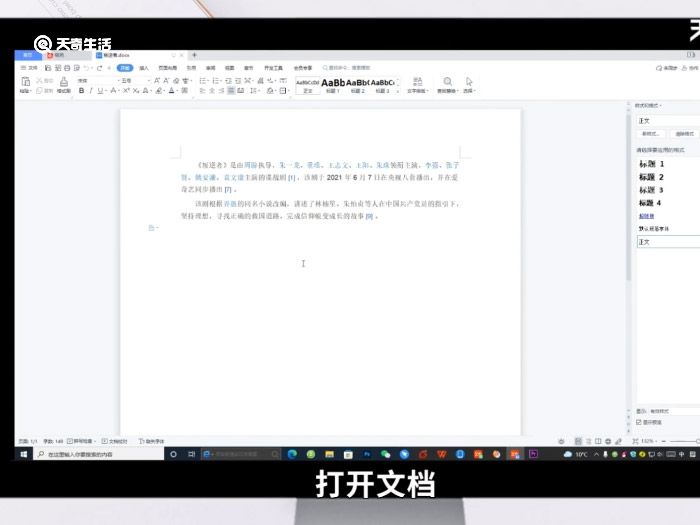The height and width of the screenshot is (525, 700).
Task: Click the numbered list icon
Action: pyautogui.click(x=216, y=80)
